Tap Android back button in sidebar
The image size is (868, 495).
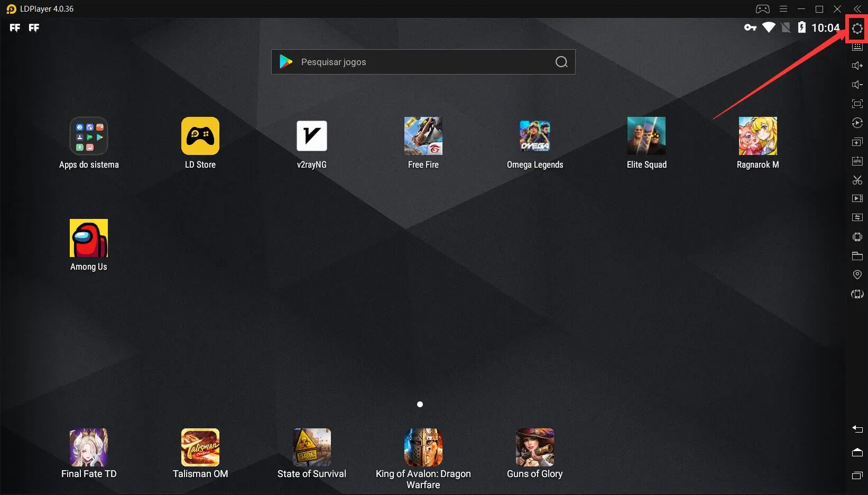tap(857, 429)
